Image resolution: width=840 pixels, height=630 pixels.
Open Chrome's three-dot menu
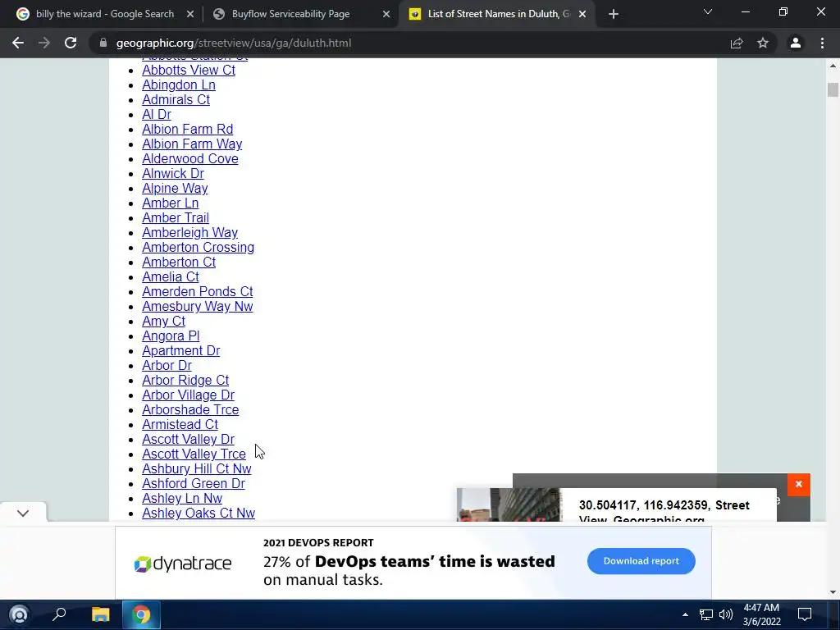pyautogui.click(x=822, y=43)
